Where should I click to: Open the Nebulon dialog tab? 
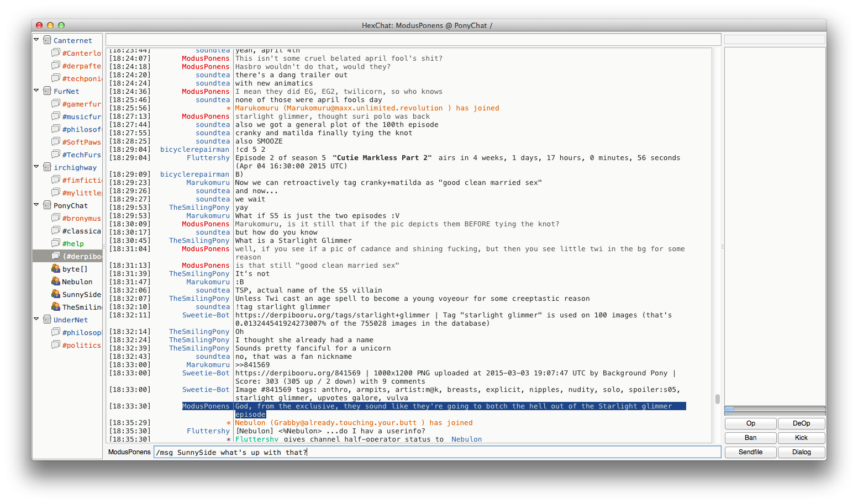pyautogui.click(x=77, y=282)
